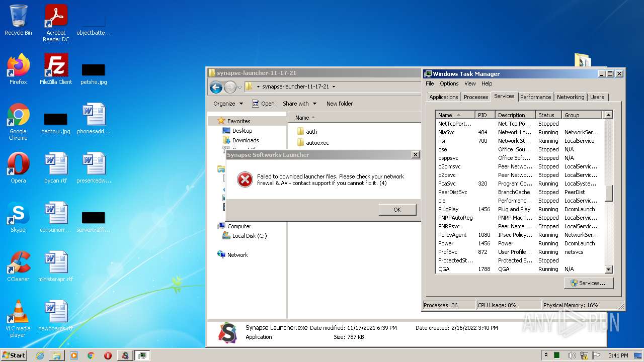Open Acrobat Reader DC desktop icon
This screenshot has height=362, width=644.
(56, 23)
